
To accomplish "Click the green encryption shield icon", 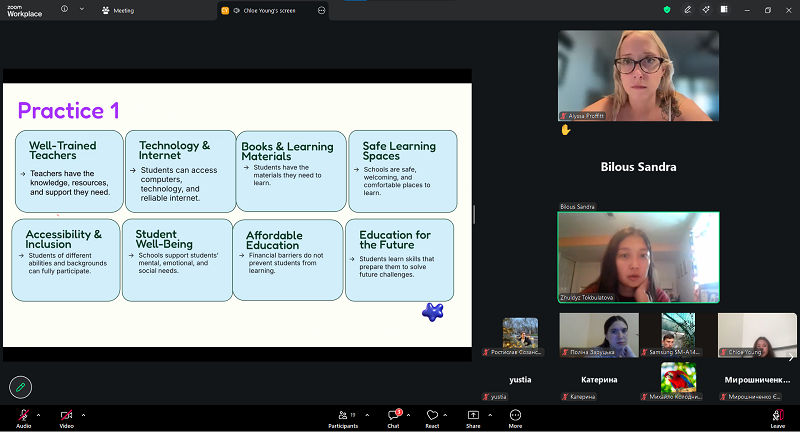I will tap(667, 10).
